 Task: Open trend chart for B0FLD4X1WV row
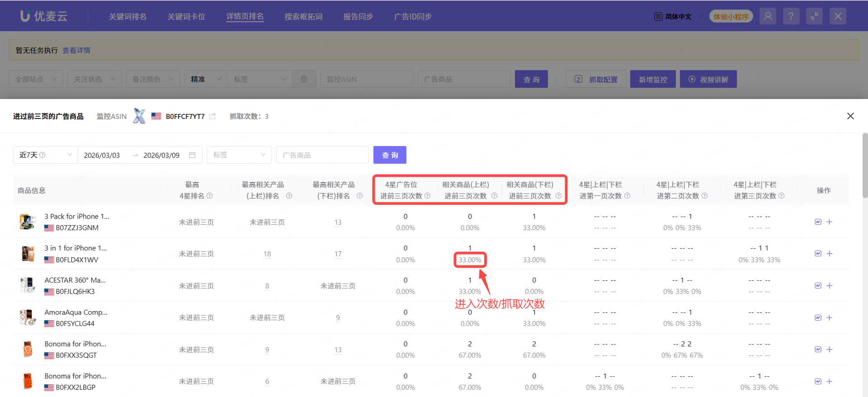click(x=818, y=254)
